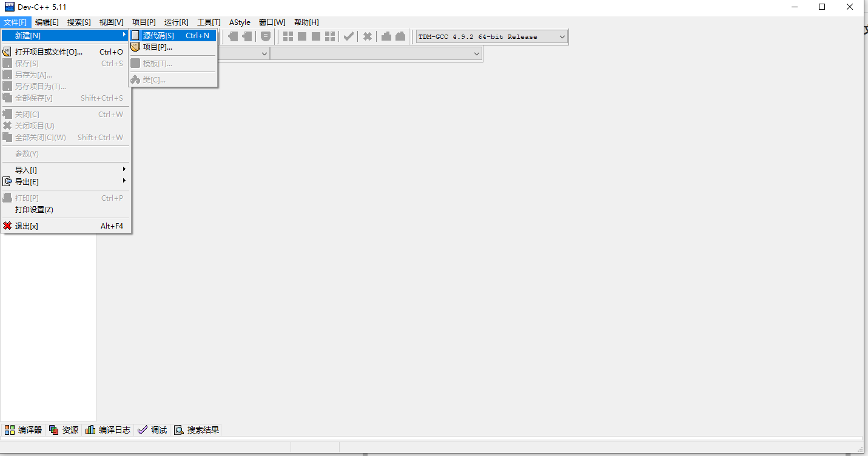Click the Delete Profiling Information icon left of compiler dropdown
Screen dimensions: 868x456
coord(400,36)
